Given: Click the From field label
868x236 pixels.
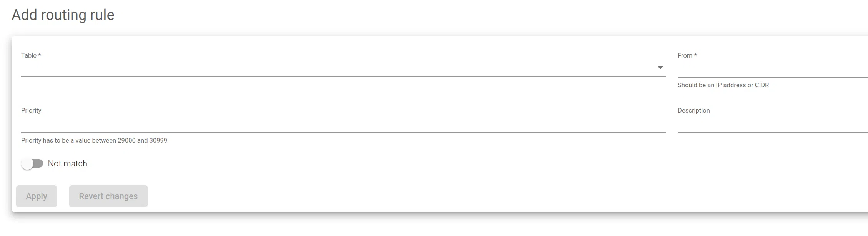Looking at the screenshot, I should coord(685,56).
